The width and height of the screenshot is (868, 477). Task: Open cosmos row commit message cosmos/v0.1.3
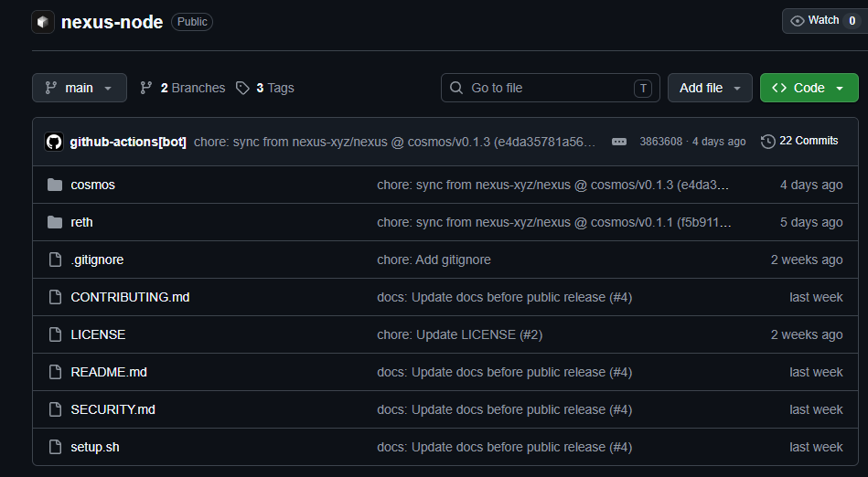tap(553, 185)
